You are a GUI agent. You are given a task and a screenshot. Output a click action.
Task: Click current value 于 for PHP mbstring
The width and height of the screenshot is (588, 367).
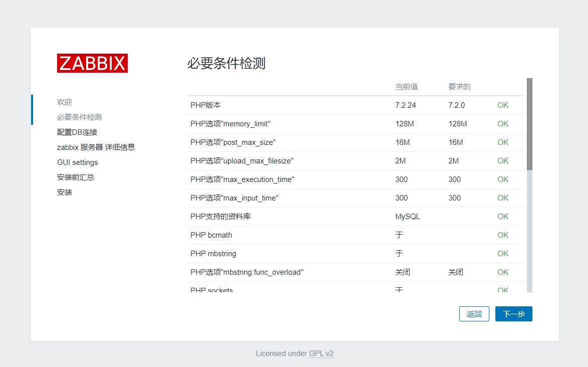pos(399,254)
